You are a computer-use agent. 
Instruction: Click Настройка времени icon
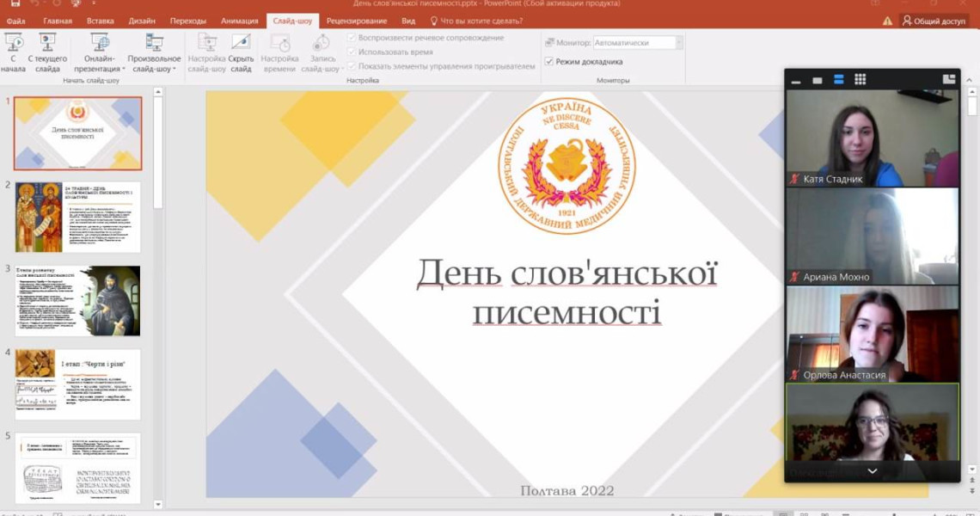[279, 42]
